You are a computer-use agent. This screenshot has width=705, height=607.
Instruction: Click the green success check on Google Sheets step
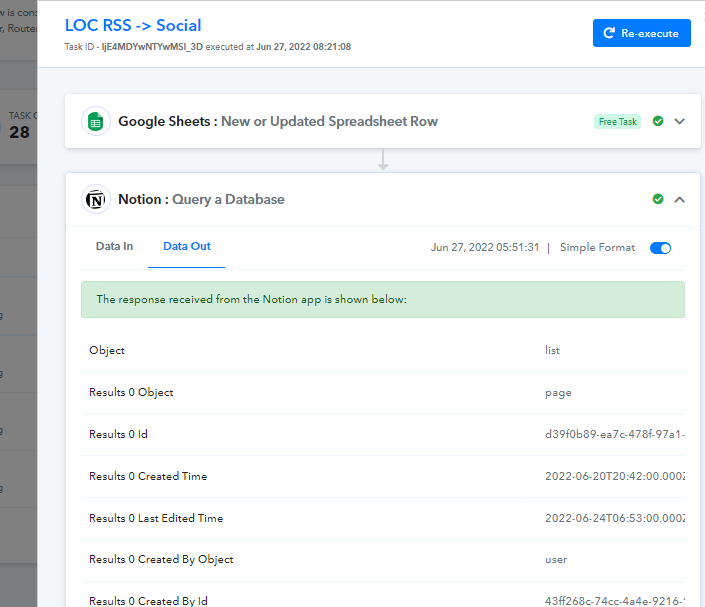(658, 121)
